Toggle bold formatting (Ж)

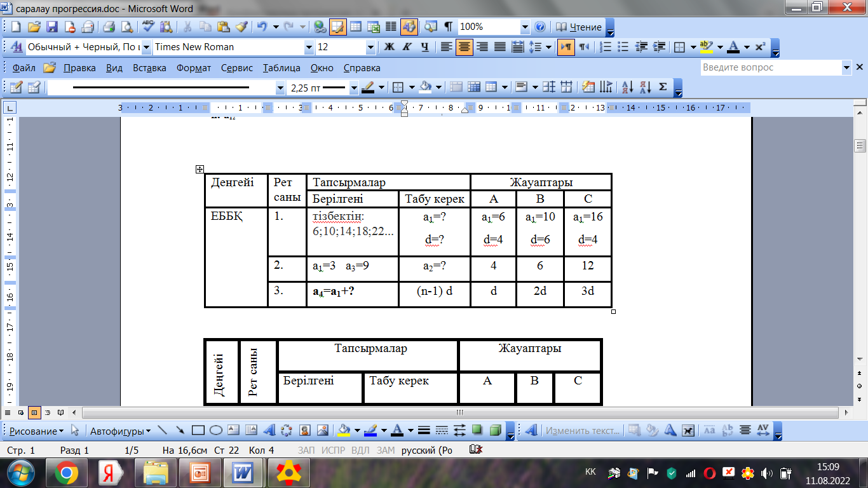point(390,47)
